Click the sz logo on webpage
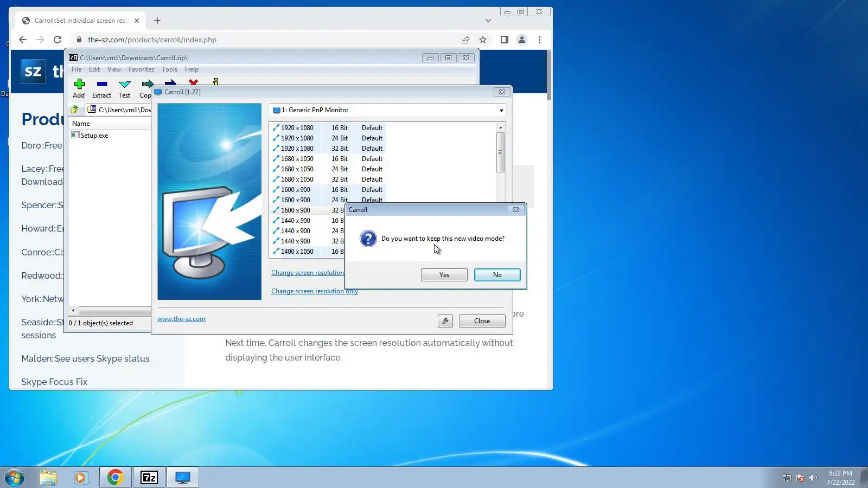 [33, 71]
